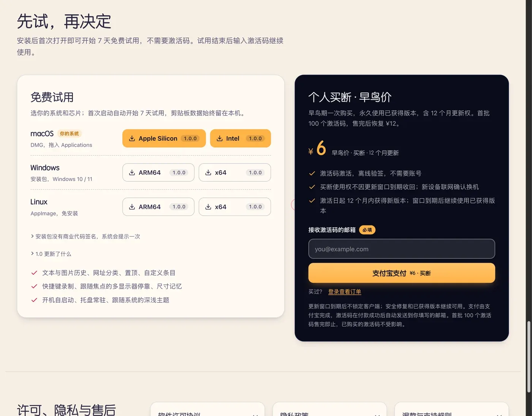Click the text 买过？
Screen dimensions: 532x416
pyautogui.click(x=315, y=292)
